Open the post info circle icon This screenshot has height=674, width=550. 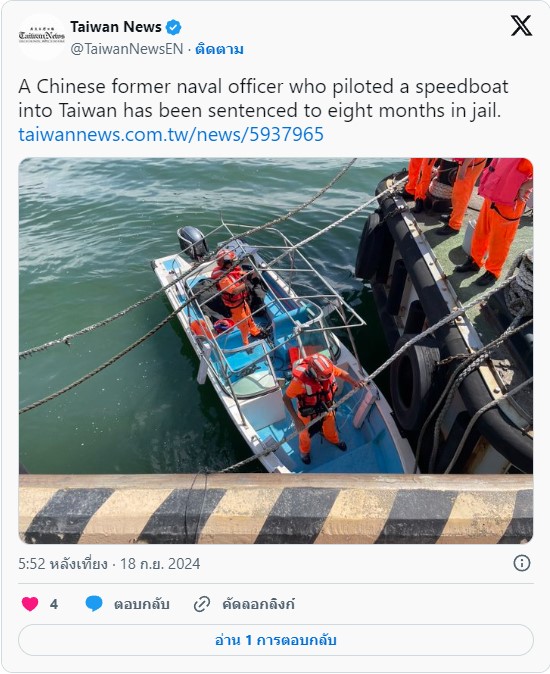coord(522,563)
